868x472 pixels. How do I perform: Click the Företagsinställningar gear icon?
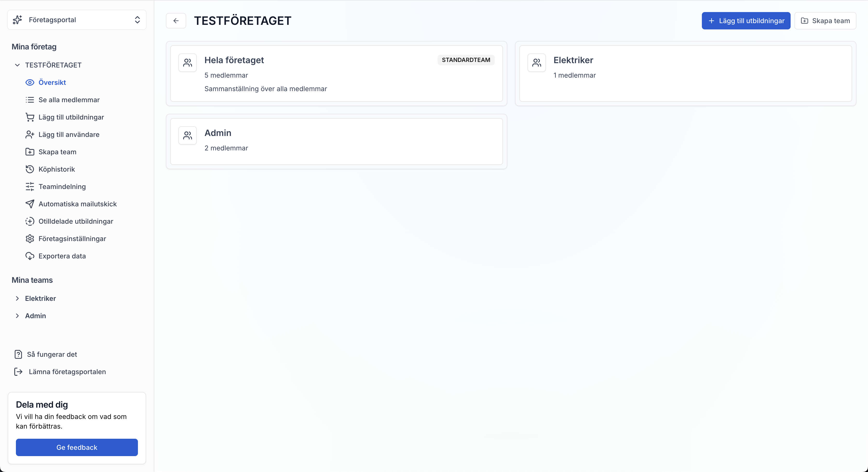click(30, 239)
